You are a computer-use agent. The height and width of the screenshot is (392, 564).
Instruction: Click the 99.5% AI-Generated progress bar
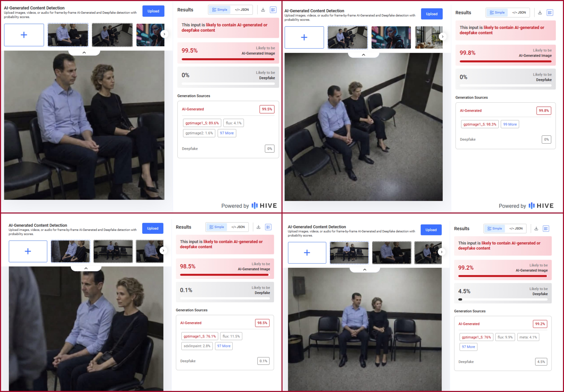228,59
